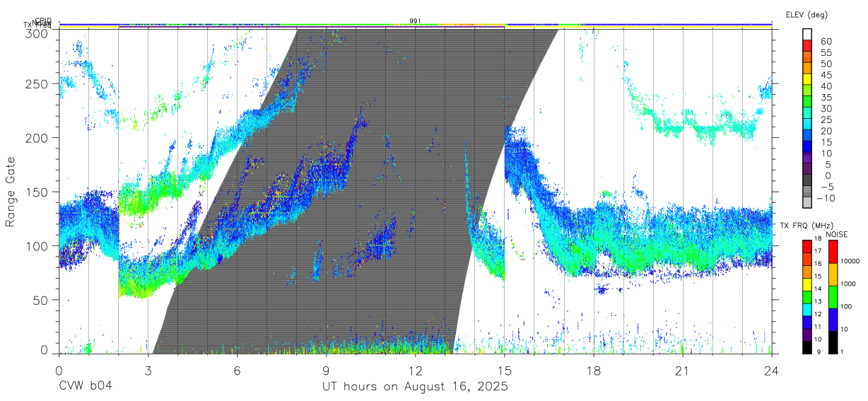This screenshot has width=868, height=401.
Task: Pick the blue ELEV swatch between 10 and 15
Action: coord(808,147)
